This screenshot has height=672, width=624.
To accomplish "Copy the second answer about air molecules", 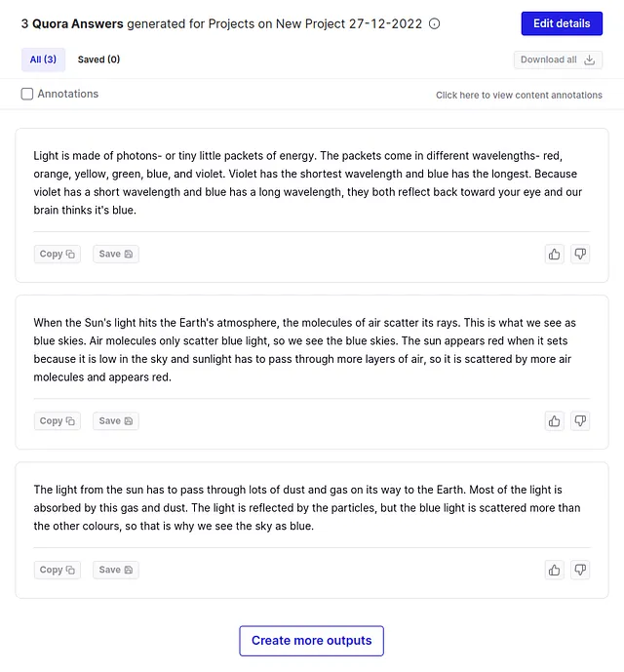I will 57,421.
